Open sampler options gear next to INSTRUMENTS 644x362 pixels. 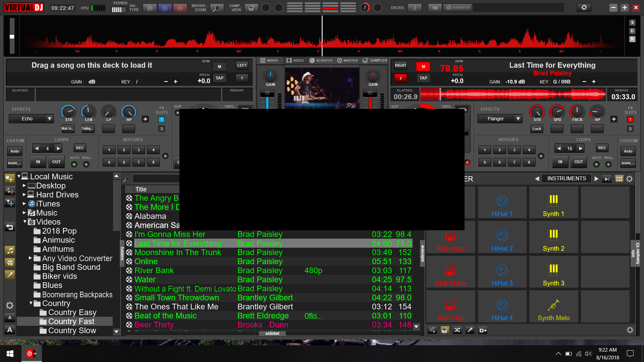(630, 179)
